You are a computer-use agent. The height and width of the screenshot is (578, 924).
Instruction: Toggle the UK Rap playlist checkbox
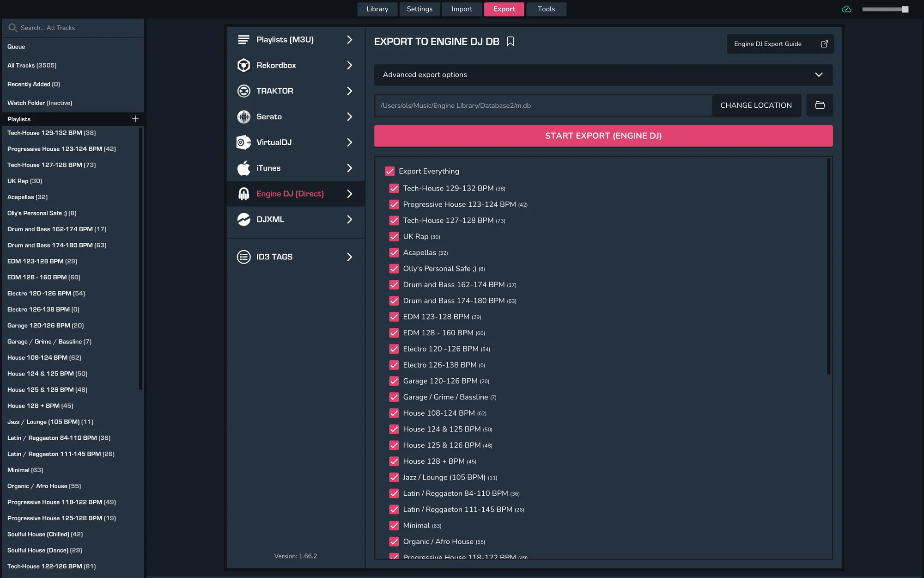pyautogui.click(x=394, y=237)
